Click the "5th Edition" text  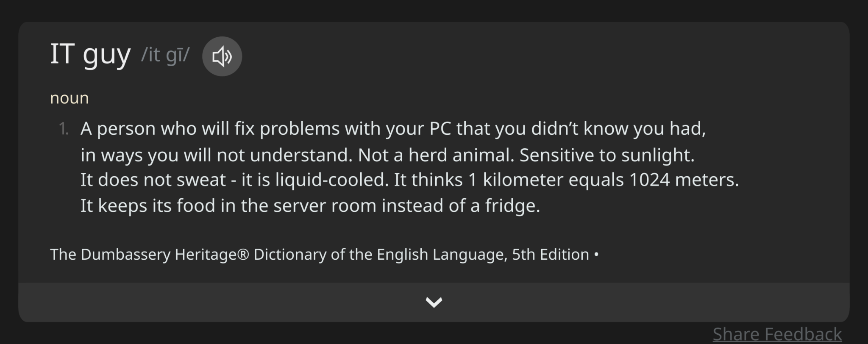pyautogui.click(x=550, y=255)
